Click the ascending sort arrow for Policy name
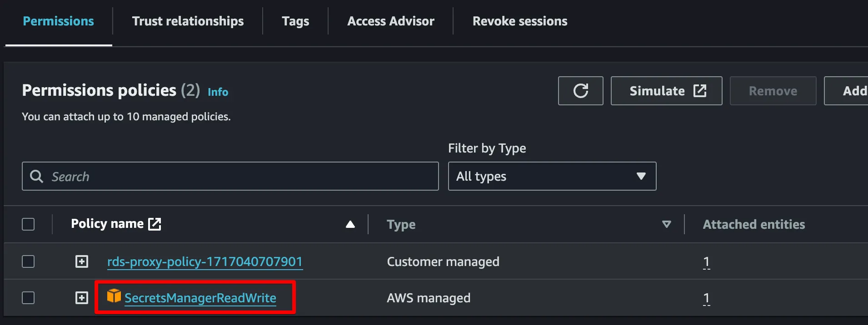Image resolution: width=868 pixels, height=325 pixels. pyautogui.click(x=350, y=224)
